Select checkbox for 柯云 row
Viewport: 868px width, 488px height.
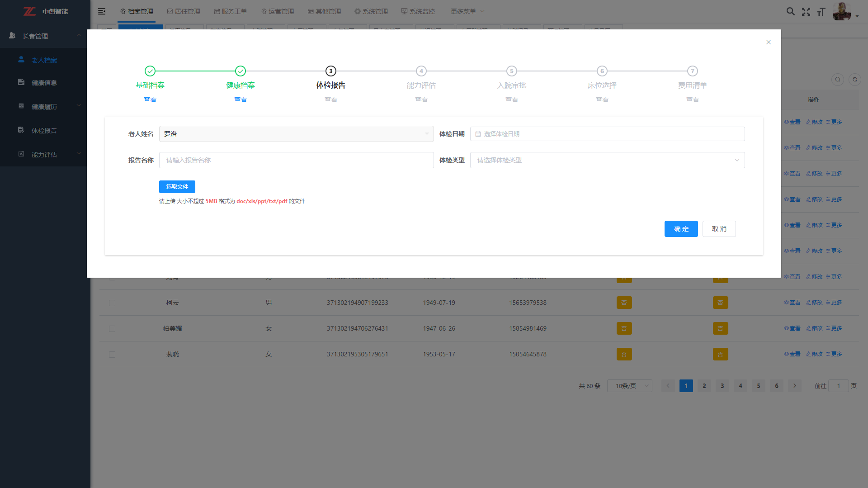tap(112, 303)
